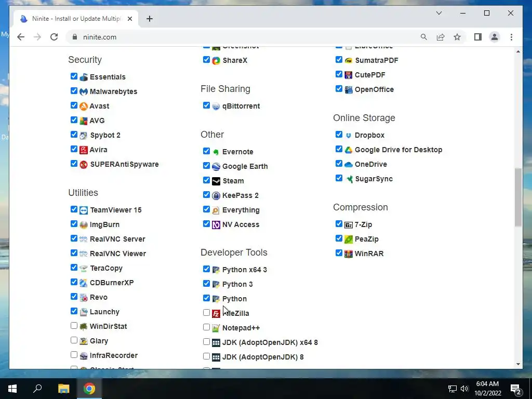The image size is (532, 399).
Task: Click the Evernote elephant icon
Action: click(216, 152)
